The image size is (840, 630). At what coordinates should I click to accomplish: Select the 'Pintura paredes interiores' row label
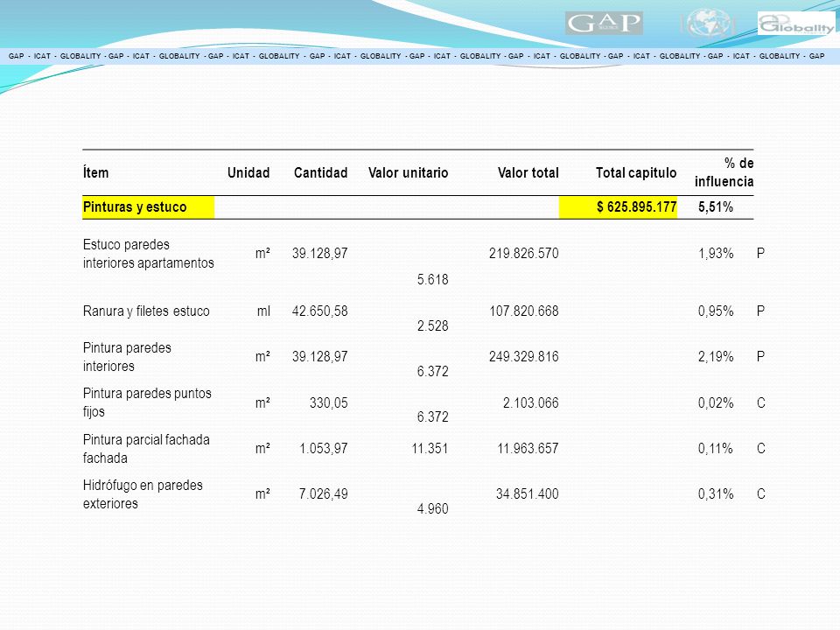pos(127,357)
